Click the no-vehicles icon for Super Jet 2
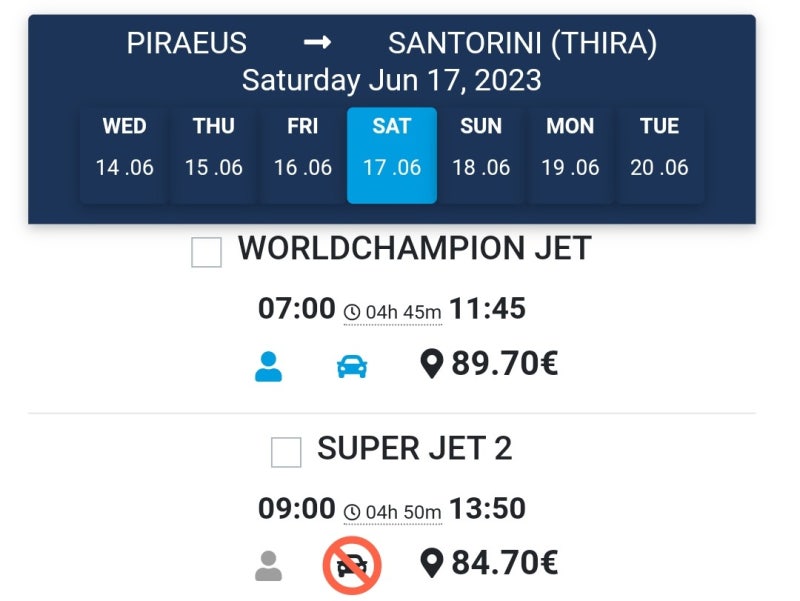800x601 pixels. 352,565
